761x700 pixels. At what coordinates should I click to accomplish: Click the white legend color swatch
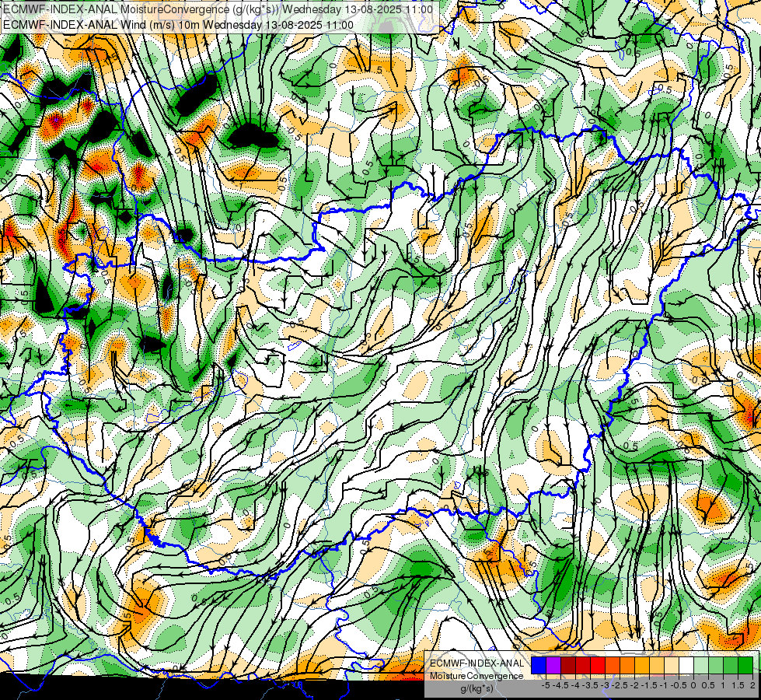(x=686, y=665)
